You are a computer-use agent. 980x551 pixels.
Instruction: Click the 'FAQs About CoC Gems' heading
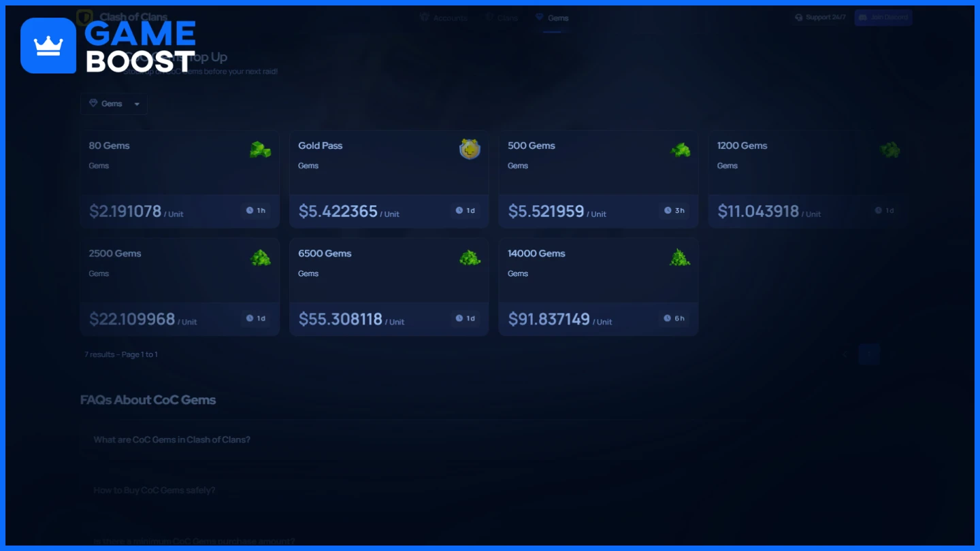pyautogui.click(x=148, y=400)
